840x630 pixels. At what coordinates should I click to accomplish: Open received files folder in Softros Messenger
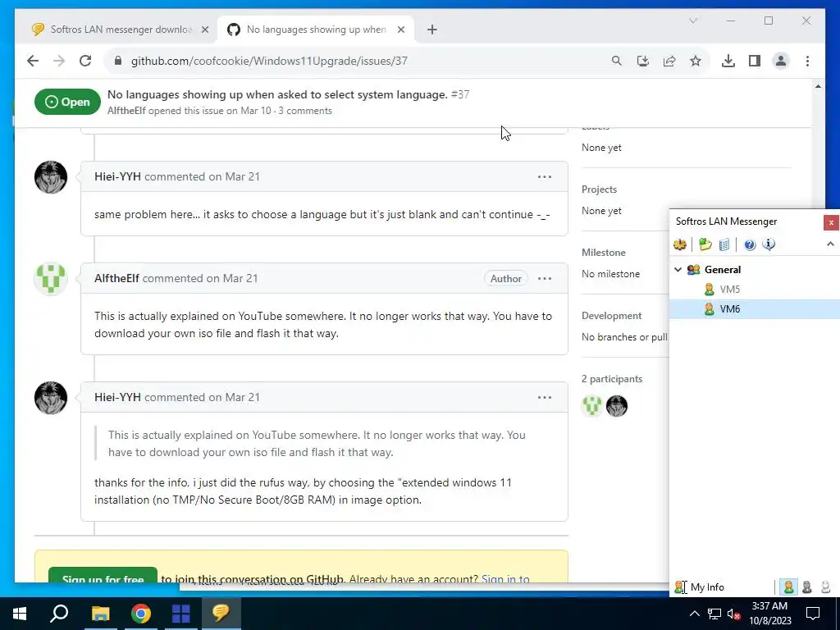[x=705, y=244]
